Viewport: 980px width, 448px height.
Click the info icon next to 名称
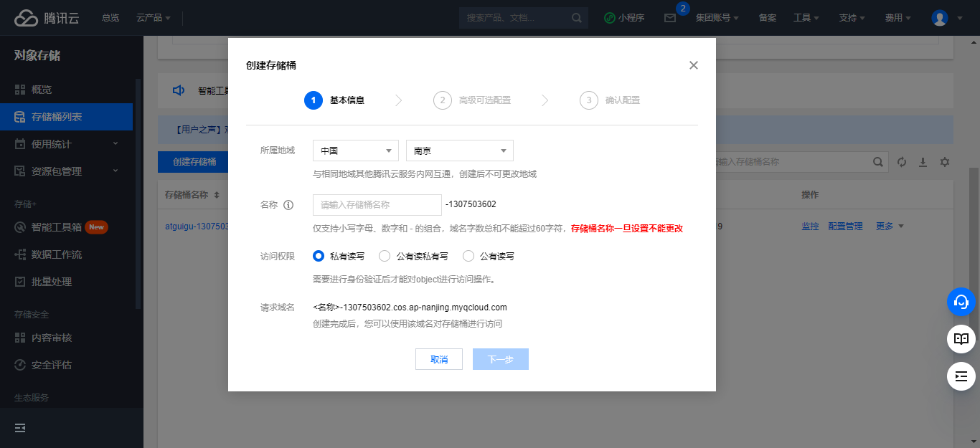tap(289, 205)
